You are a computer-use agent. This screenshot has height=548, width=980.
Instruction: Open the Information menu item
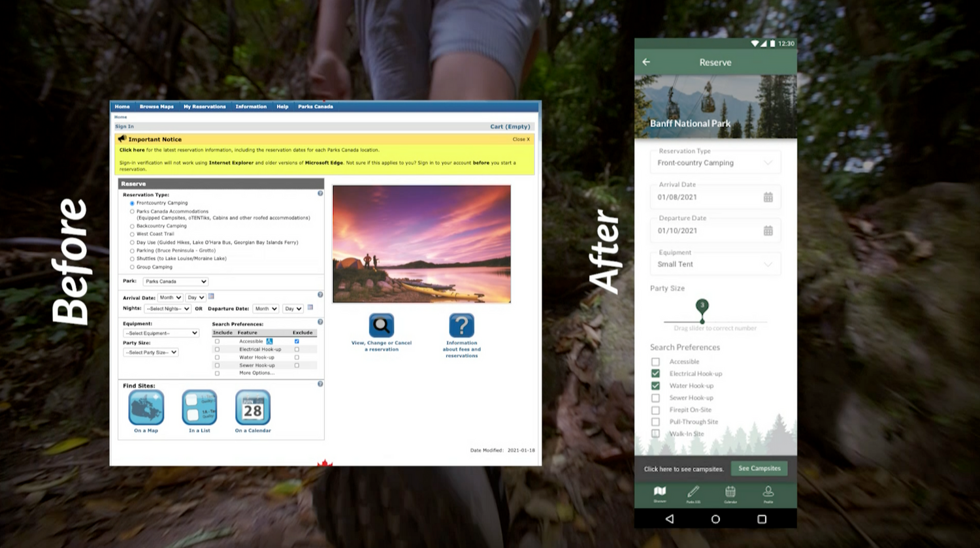251,106
